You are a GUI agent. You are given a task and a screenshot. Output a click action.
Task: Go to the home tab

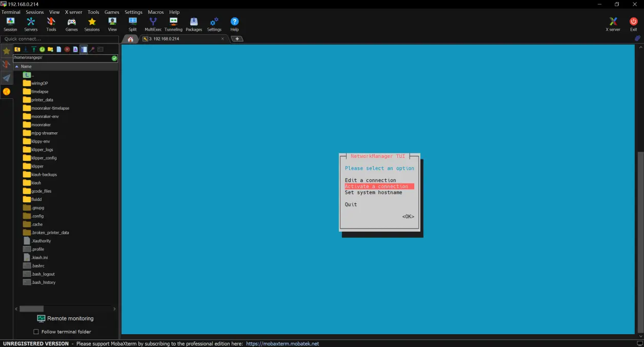[x=131, y=39]
